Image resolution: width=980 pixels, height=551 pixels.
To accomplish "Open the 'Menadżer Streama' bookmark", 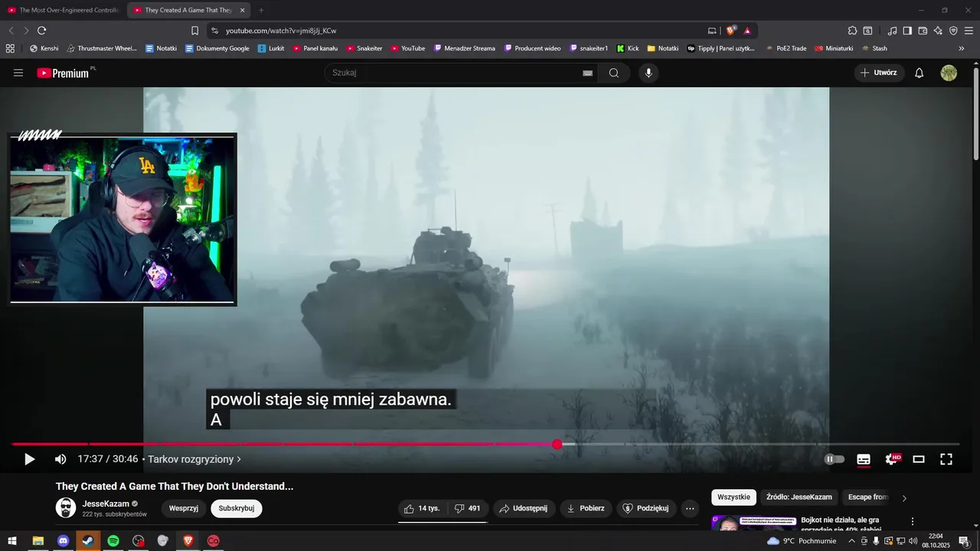I will tap(465, 48).
